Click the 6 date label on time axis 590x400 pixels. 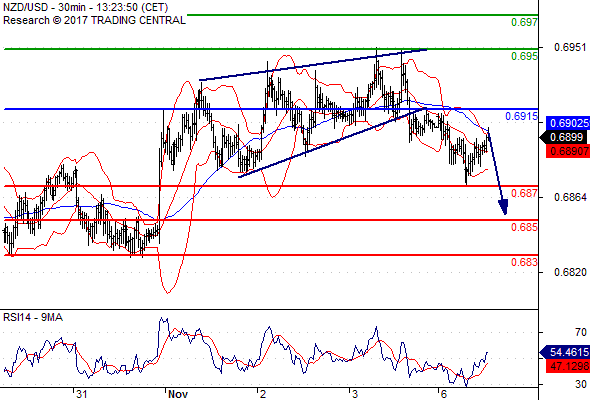point(444,394)
